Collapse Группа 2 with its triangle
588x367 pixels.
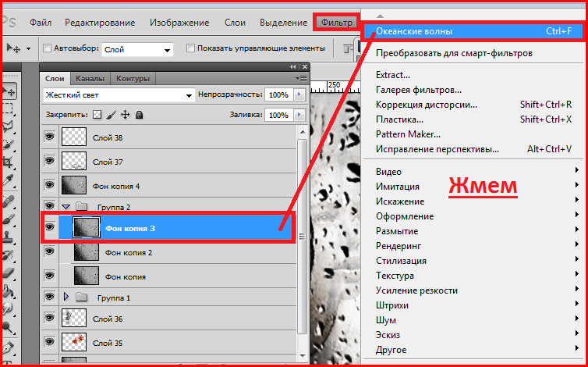point(66,207)
